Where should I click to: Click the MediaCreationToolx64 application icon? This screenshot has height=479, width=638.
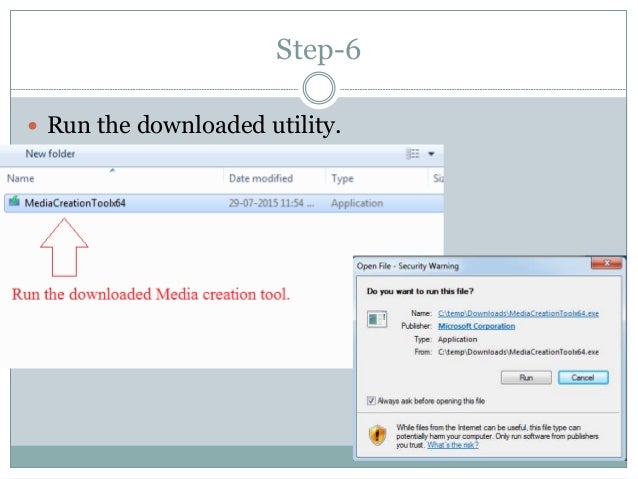coord(14,201)
